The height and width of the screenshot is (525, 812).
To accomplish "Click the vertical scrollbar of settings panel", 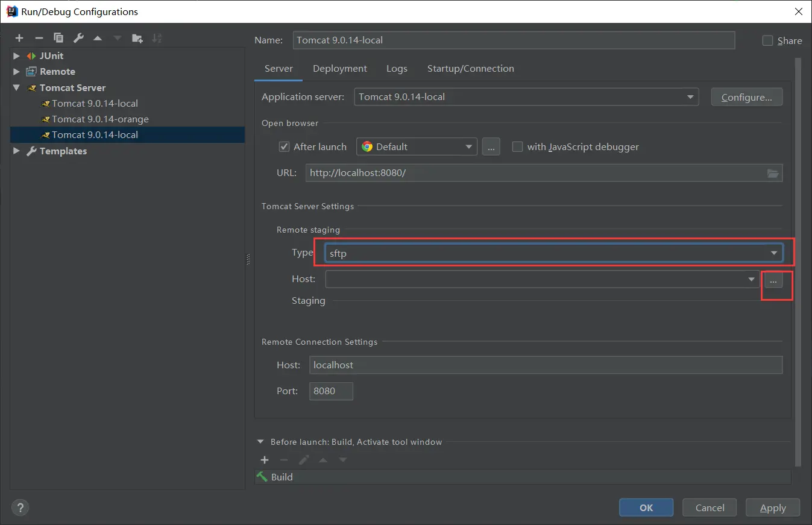I will point(799,262).
